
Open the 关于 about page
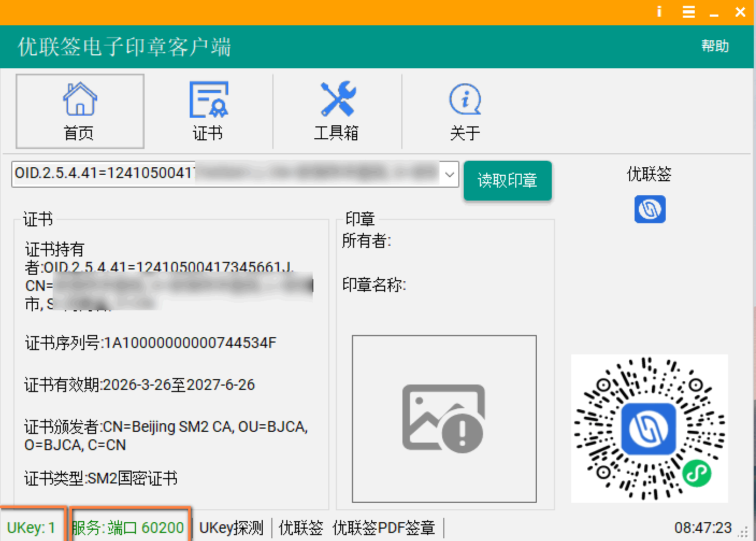pyautogui.click(x=464, y=111)
